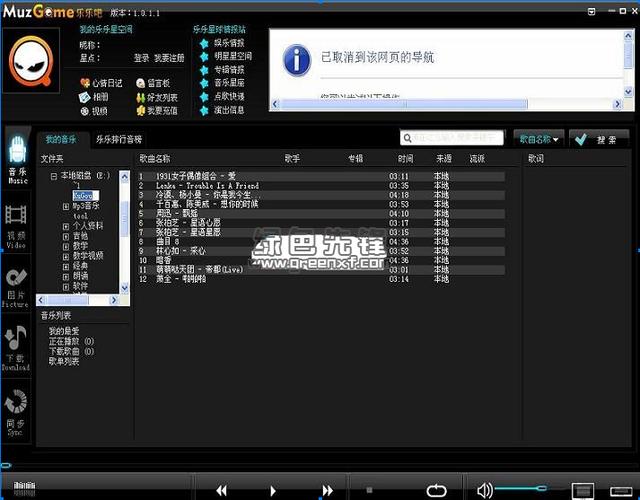Open the Video section in sidebar

pos(17,223)
